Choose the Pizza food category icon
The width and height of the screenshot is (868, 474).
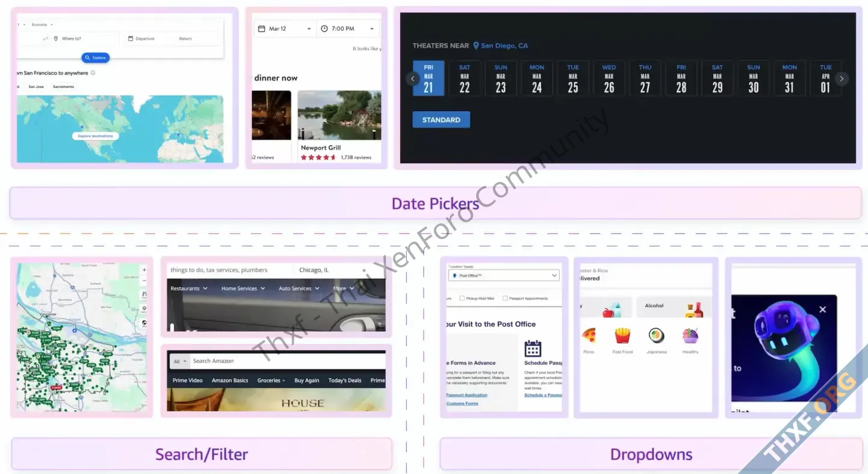[x=589, y=335]
